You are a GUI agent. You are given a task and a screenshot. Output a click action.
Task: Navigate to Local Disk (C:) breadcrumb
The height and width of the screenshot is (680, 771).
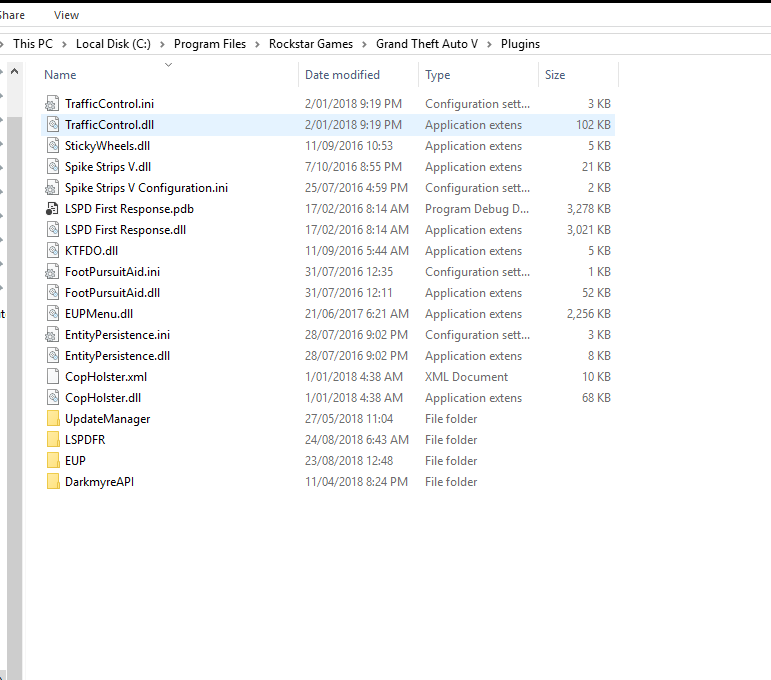point(113,44)
